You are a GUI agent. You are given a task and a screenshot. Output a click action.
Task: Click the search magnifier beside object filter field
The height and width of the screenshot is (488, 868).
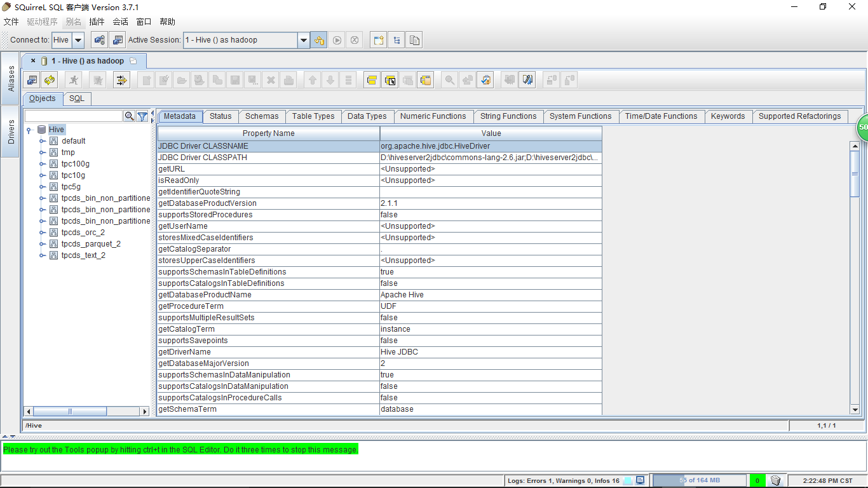pos(130,116)
